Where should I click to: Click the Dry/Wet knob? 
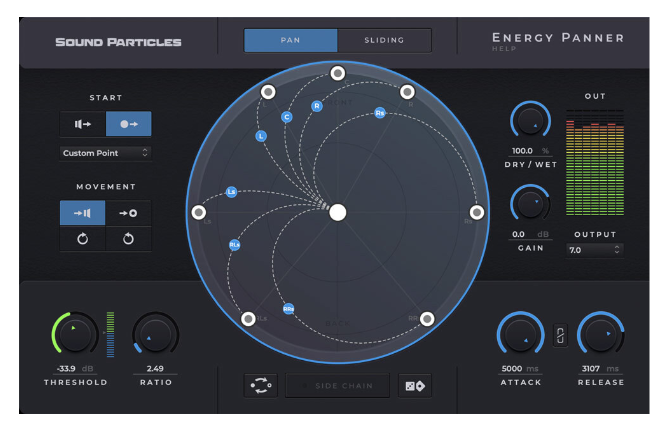(x=530, y=122)
